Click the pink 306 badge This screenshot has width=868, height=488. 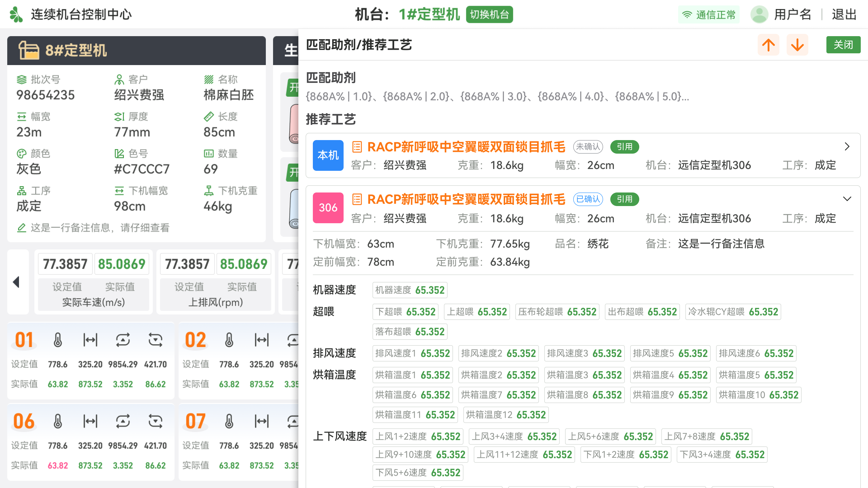pyautogui.click(x=328, y=208)
